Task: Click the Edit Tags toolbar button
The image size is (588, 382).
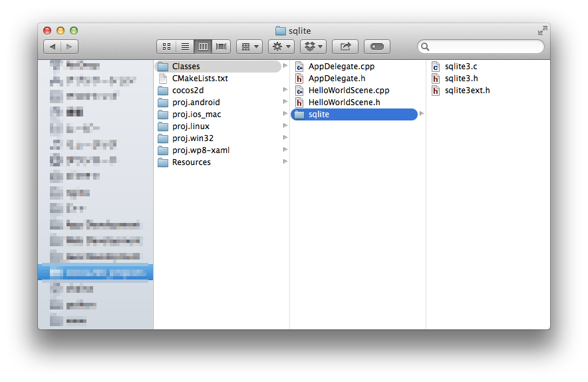Action: 377,47
